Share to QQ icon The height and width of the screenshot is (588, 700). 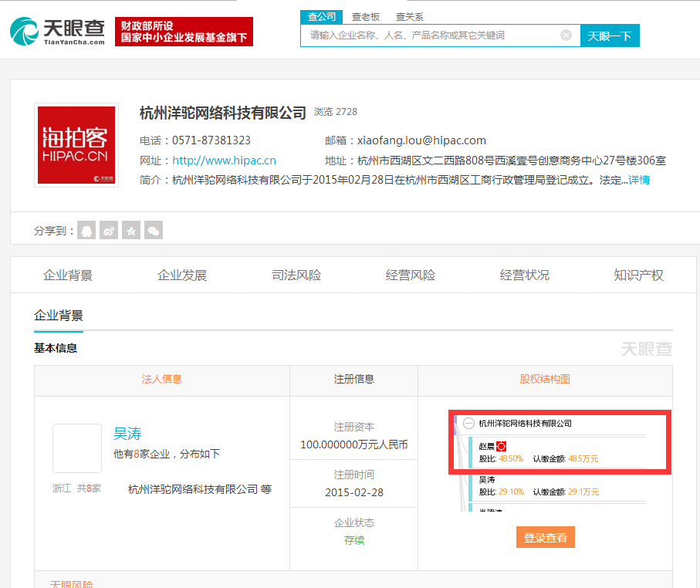(86, 231)
